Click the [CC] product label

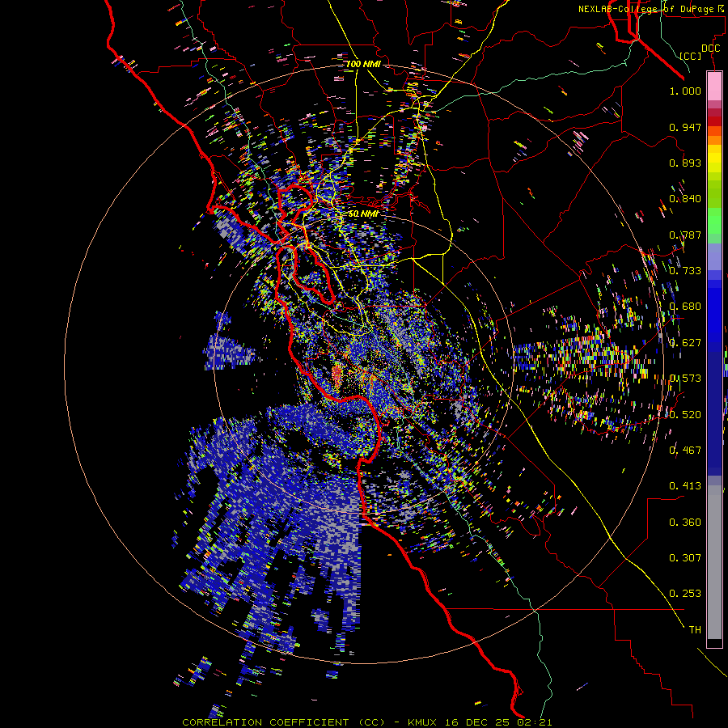point(691,57)
